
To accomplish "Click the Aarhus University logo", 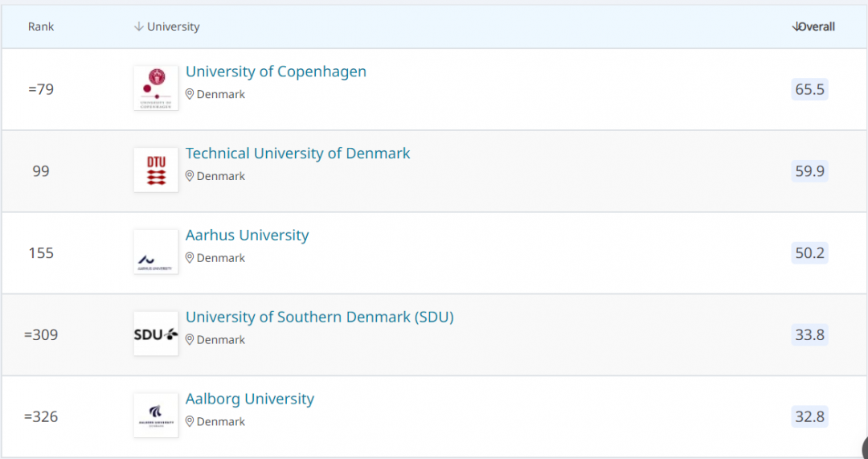I will pos(156,252).
